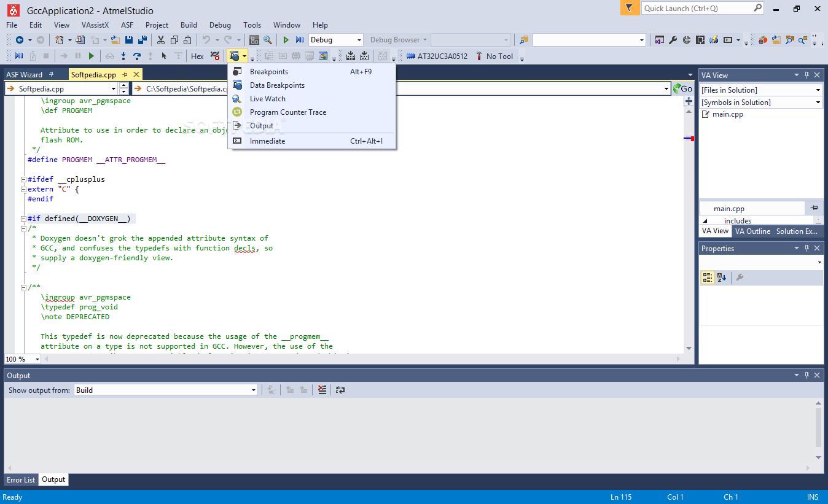Click the wrench properties icon in toolbar
This screenshot has width=828, height=504.
(x=673, y=40)
